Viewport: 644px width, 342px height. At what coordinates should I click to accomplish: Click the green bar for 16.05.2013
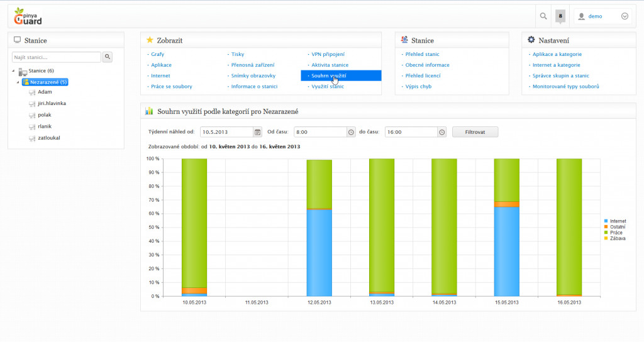point(569,226)
